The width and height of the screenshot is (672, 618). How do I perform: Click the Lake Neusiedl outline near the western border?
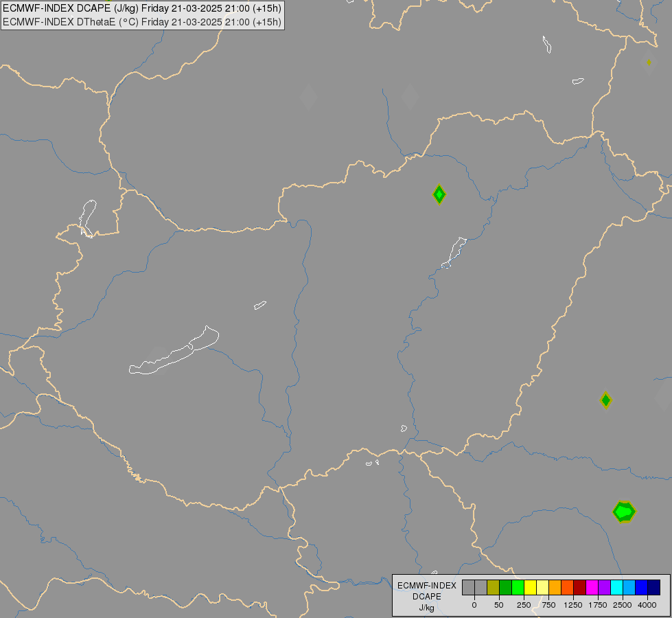[87, 218]
